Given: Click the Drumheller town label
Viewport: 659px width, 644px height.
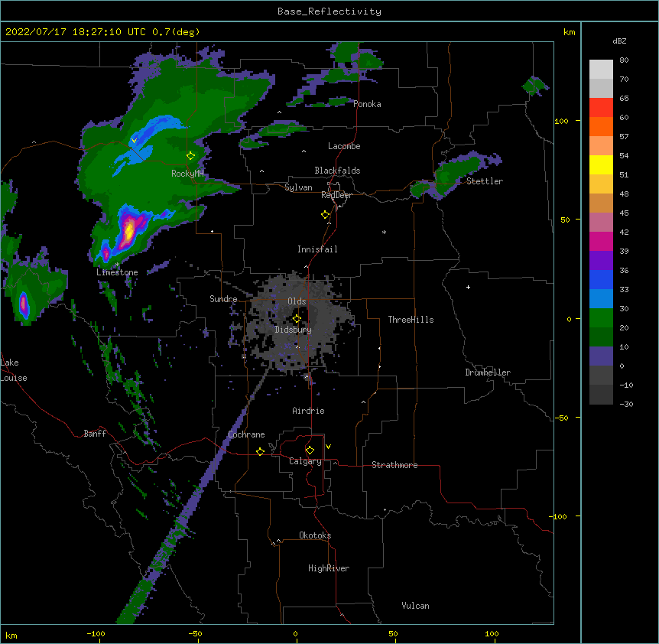Looking at the screenshot, I should click(x=488, y=372).
